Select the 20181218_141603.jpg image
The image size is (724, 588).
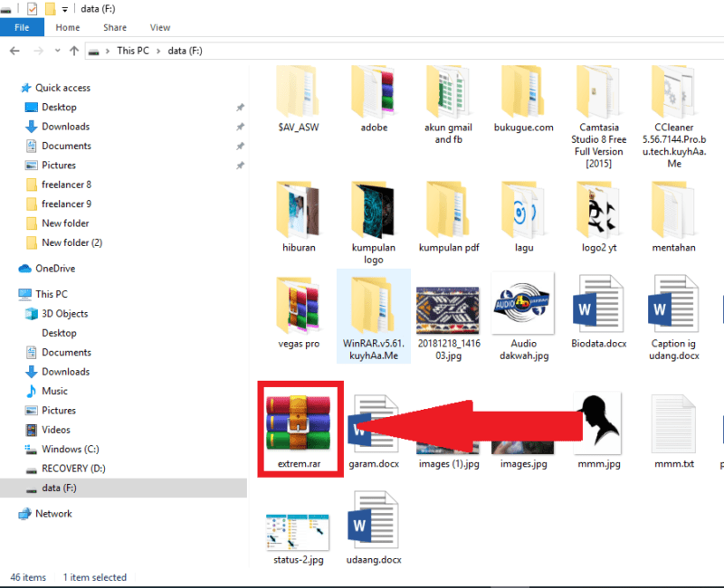tap(448, 323)
